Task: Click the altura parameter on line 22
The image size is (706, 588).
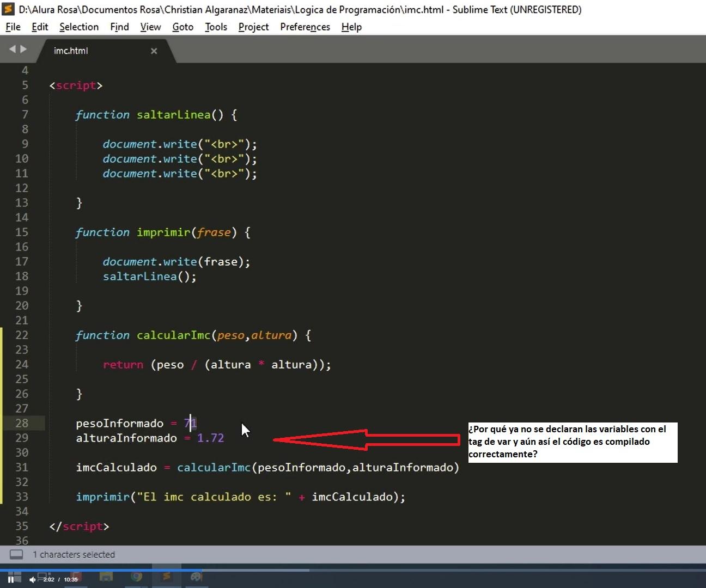Action: click(271, 335)
